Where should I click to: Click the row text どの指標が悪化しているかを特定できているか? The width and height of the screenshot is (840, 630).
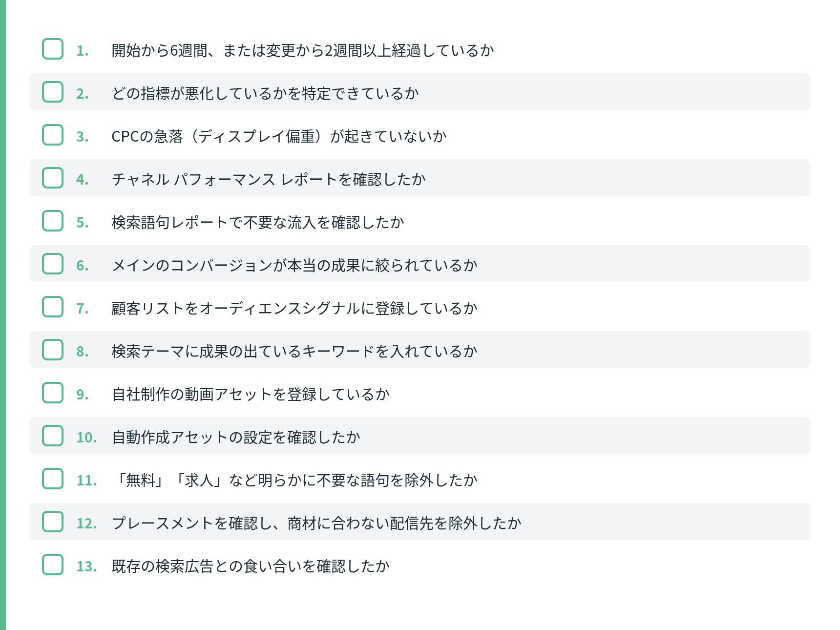click(x=265, y=93)
